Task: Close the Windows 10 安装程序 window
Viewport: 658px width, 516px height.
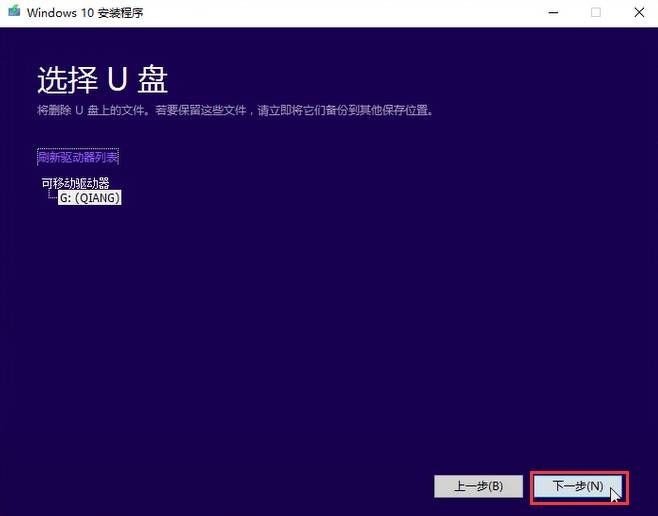Action: [639, 13]
